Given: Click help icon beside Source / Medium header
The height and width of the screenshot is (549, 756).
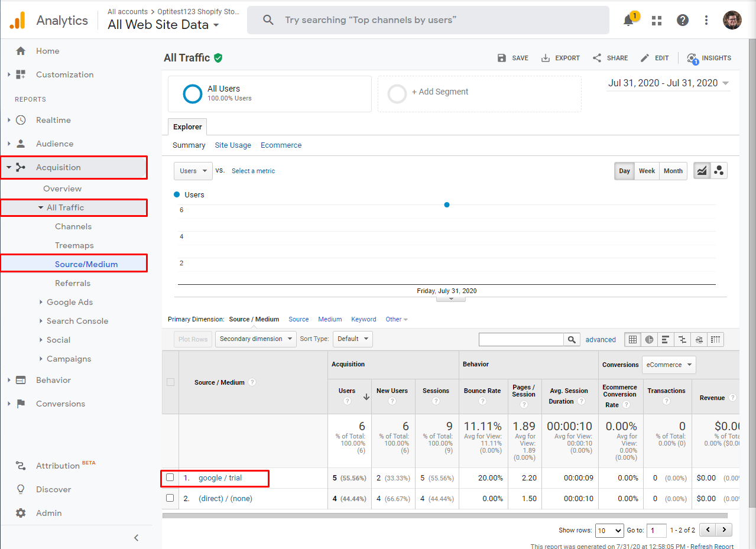Looking at the screenshot, I should (x=252, y=382).
